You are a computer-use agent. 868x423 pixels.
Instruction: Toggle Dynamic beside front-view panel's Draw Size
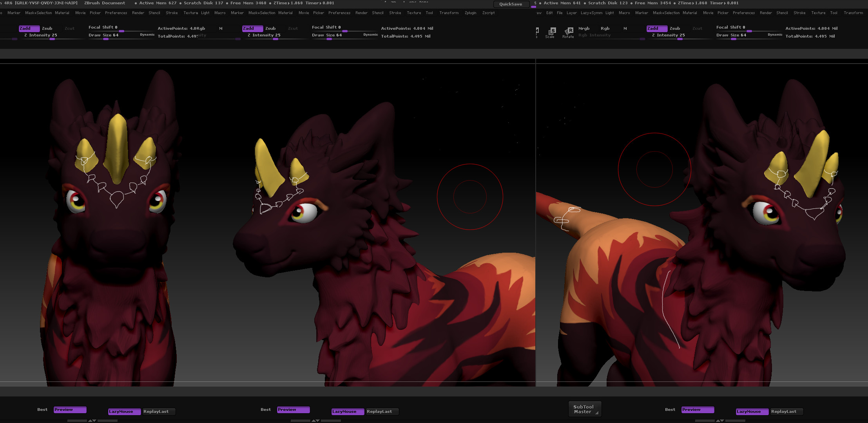point(147,34)
